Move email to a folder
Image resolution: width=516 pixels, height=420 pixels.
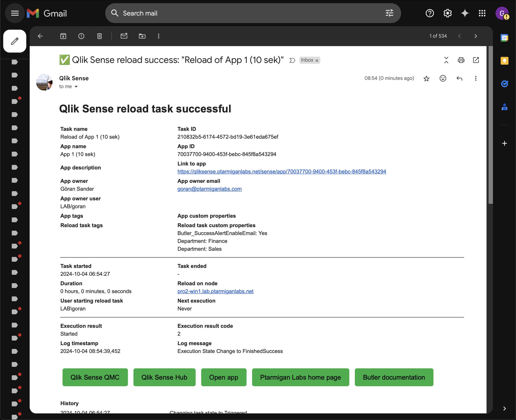pyautogui.click(x=142, y=36)
